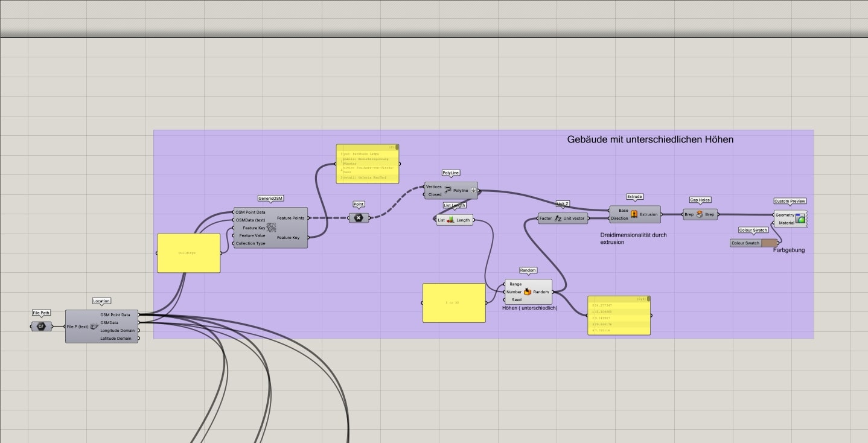Click the Point parameter hexagon icon
Screen dimensions: 868x443
pos(359,217)
